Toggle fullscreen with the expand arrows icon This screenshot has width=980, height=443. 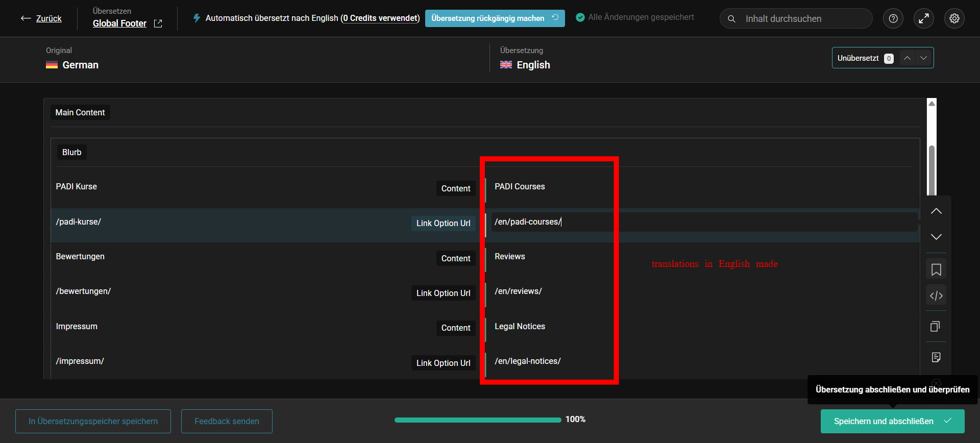click(923, 18)
